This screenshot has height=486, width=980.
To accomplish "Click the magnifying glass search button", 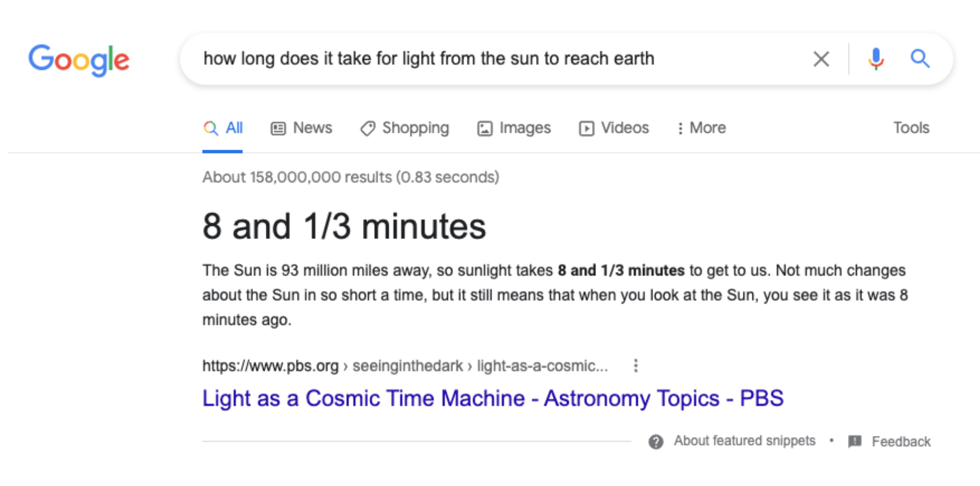I will 920,58.
